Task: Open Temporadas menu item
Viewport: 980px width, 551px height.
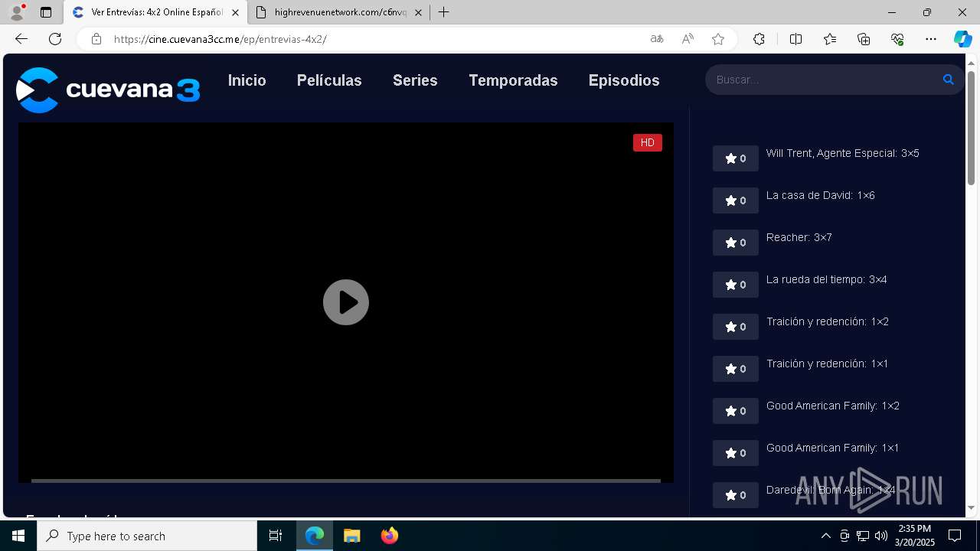Action: pyautogui.click(x=513, y=80)
